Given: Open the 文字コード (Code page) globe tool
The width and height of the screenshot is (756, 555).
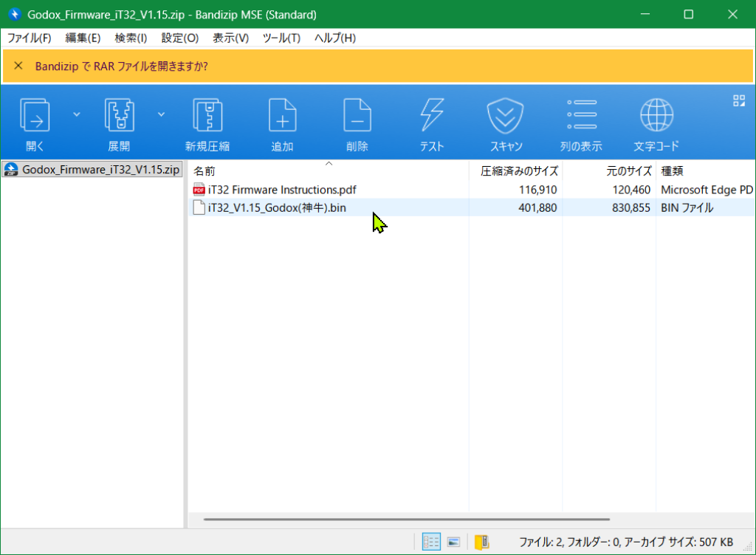Looking at the screenshot, I should point(656,116).
